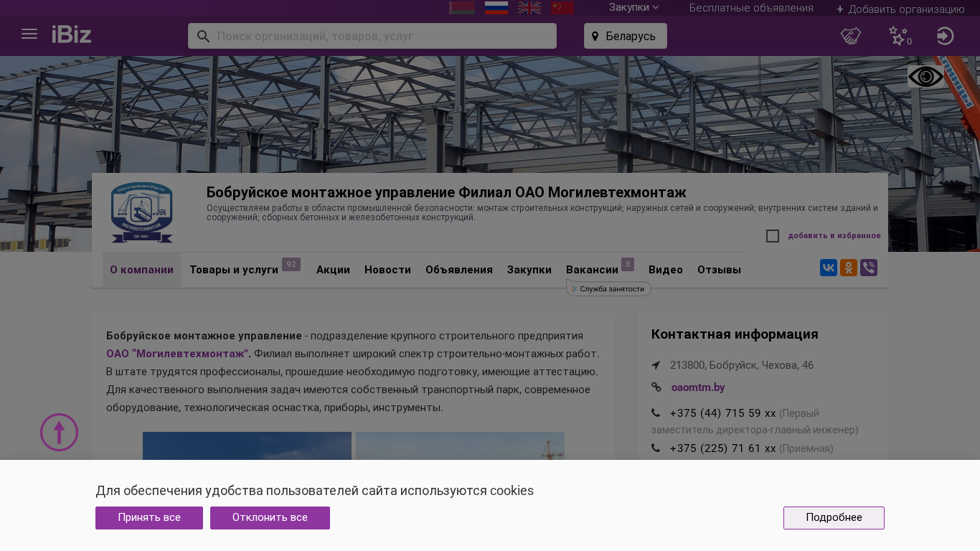Open the right company photo thumbnail

point(460,446)
